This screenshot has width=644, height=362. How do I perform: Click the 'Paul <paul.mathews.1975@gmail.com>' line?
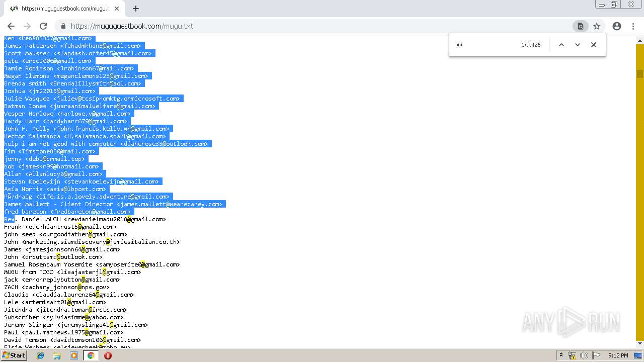[x=64, y=332]
